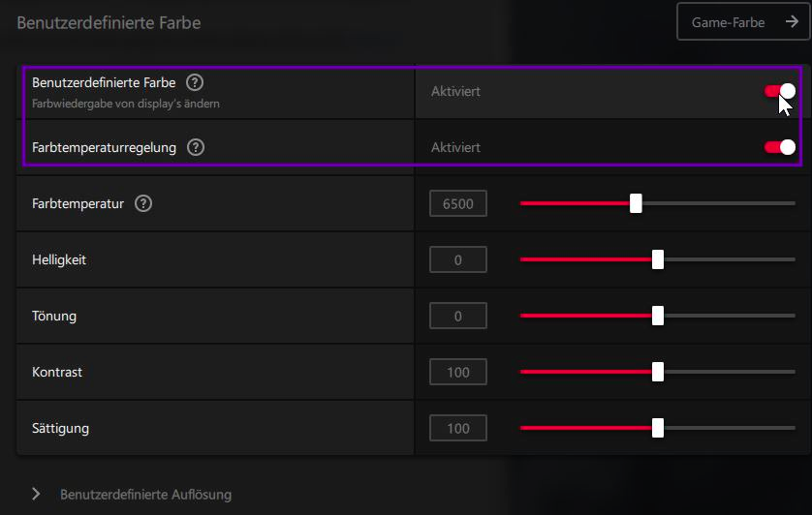The width and height of the screenshot is (812, 515).
Task: Expand the Benutzerdefinierte Auflösung section
Action: point(145,494)
